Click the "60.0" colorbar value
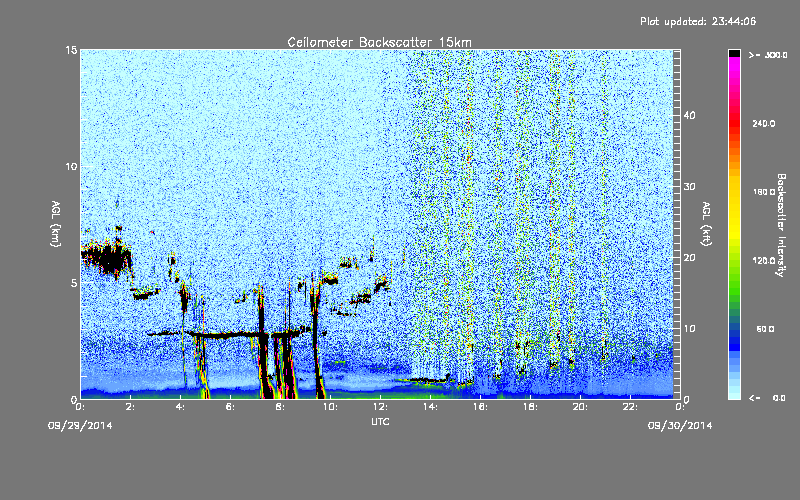Screen dimensions: 800x500 [765, 329]
